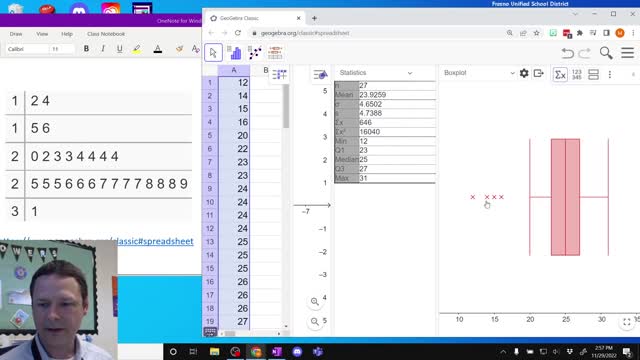Viewport: 640px width, 360px height.
Task: Click the Median value 25 in statistics
Action: 363,160
